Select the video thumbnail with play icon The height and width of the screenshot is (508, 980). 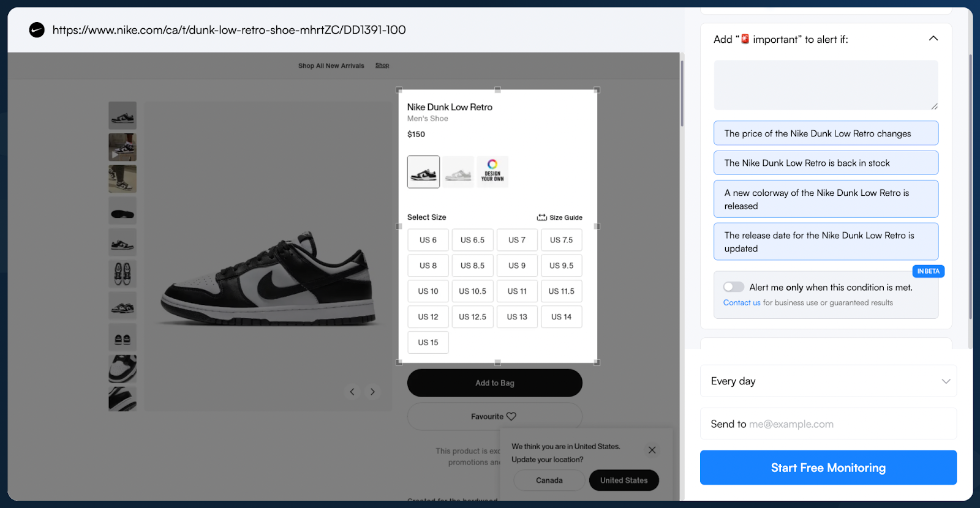[x=123, y=148]
